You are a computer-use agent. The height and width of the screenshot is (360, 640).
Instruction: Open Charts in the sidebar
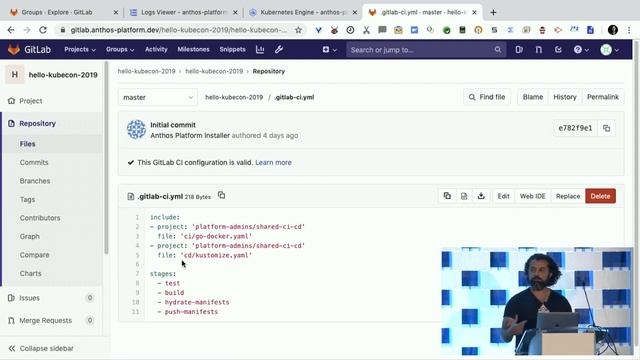(x=31, y=273)
